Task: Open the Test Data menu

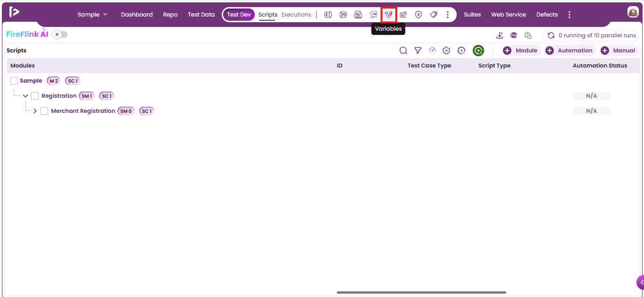Action: click(x=201, y=15)
